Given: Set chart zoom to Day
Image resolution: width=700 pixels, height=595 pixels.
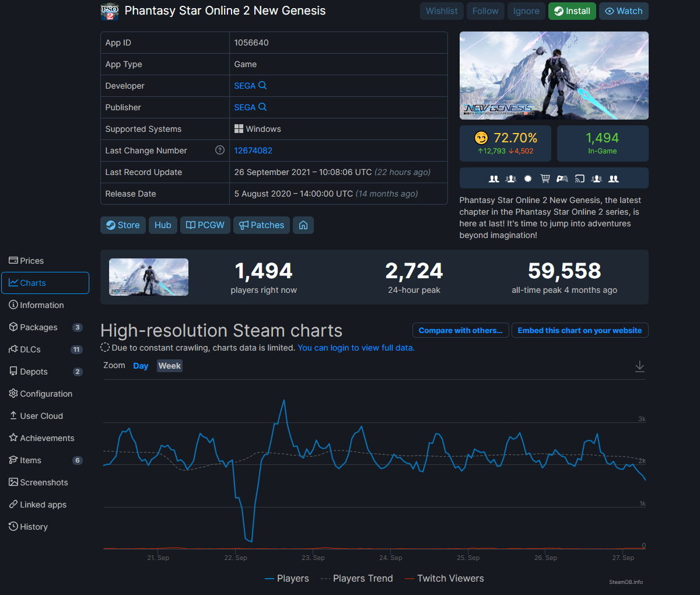Looking at the screenshot, I should pyautogui.click(x=141, y=366).
